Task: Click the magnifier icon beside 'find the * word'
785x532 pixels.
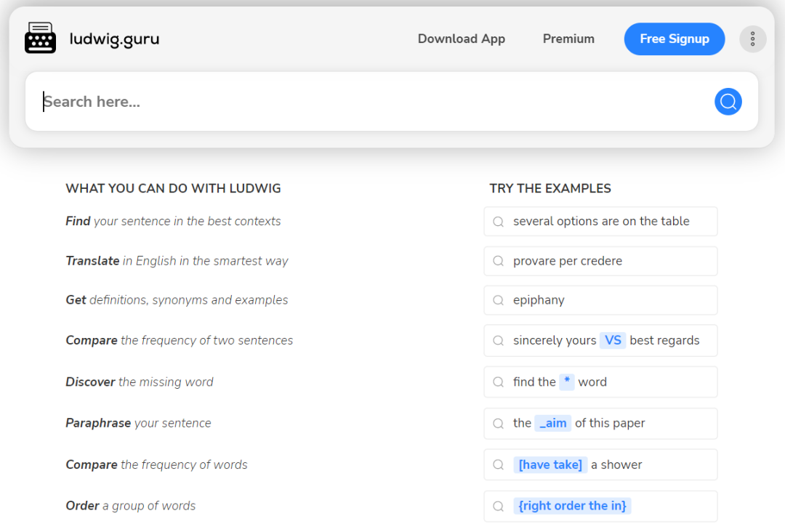Action: [x=498, y=382]
